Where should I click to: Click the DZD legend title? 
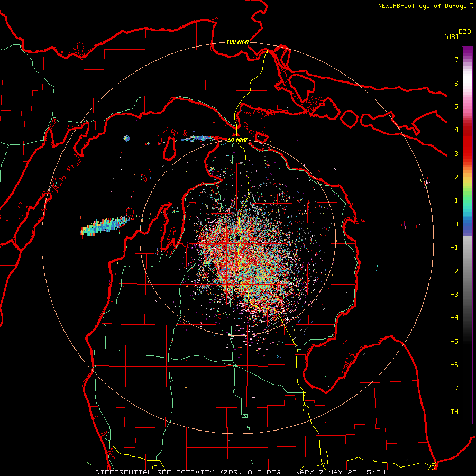tap(465, 32)
